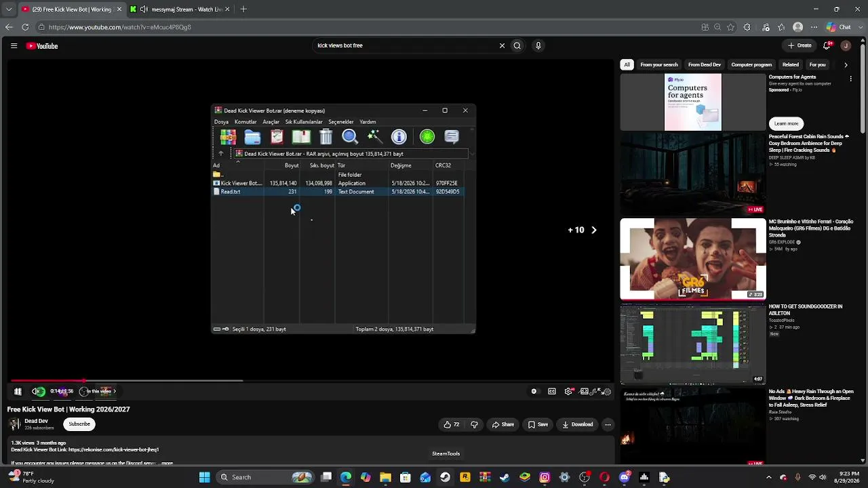Toggle subtitles in the video player
Image resolution: width=868 pixels, height=488 pixels.
pyautogui.click(x=552, y=391)
